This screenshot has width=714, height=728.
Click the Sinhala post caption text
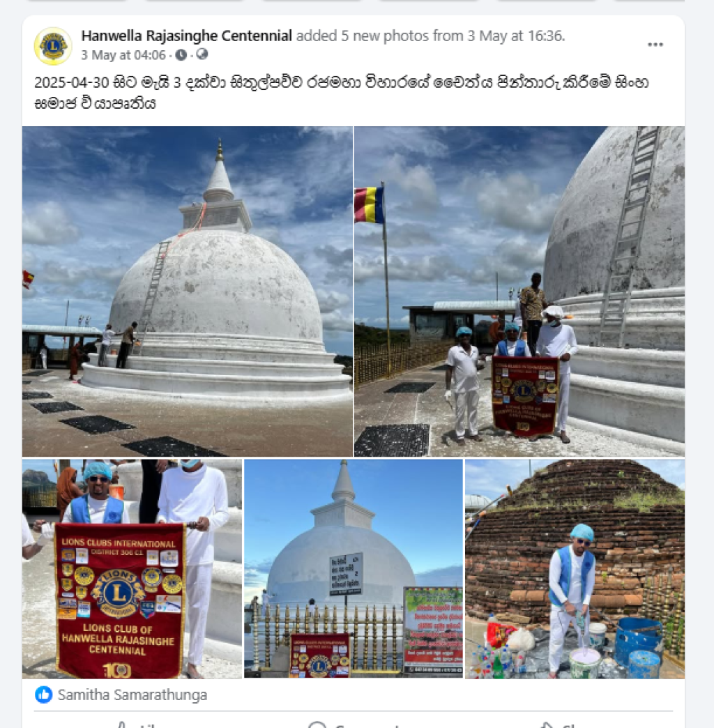point(341,93)
